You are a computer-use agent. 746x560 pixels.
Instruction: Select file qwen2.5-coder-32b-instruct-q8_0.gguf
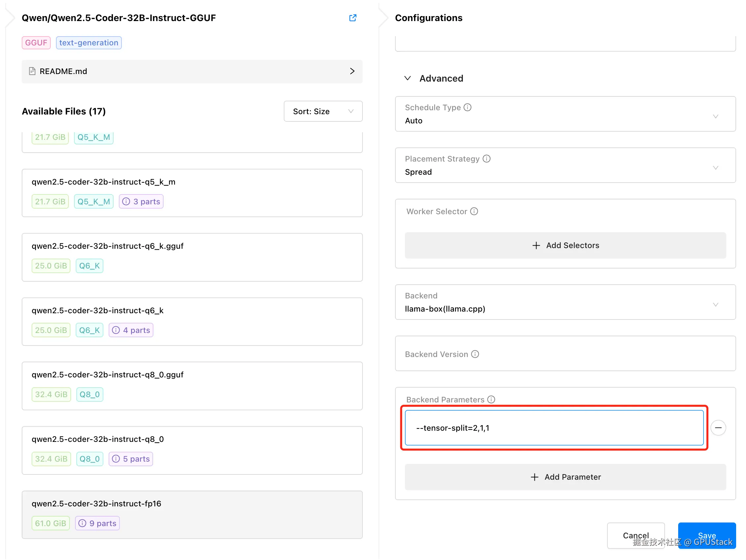pos(192,386)
